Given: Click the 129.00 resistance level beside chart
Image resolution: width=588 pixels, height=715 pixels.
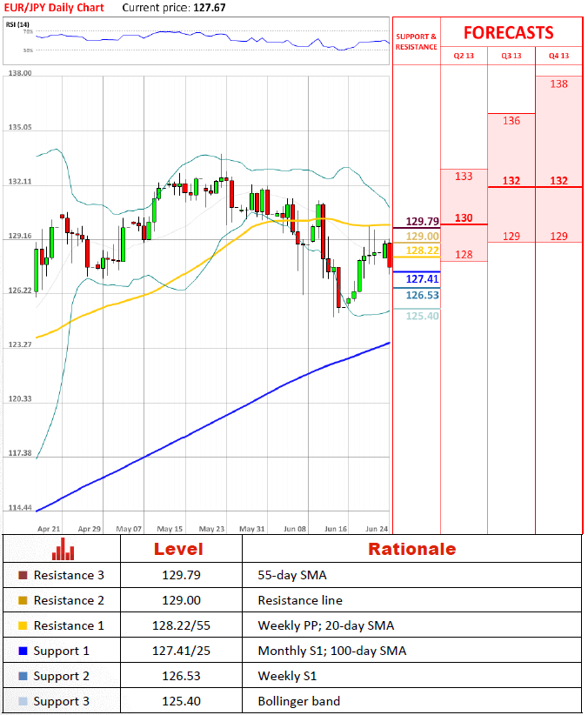Looking at the screenshot, I should (423, 237).
